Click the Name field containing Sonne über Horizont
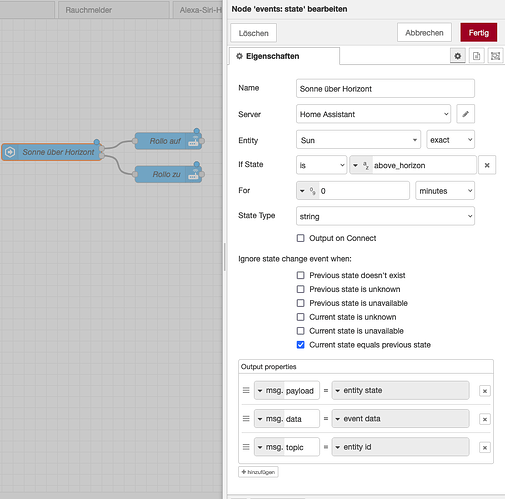This screenshot has width=505, height=499. (385, 89)
